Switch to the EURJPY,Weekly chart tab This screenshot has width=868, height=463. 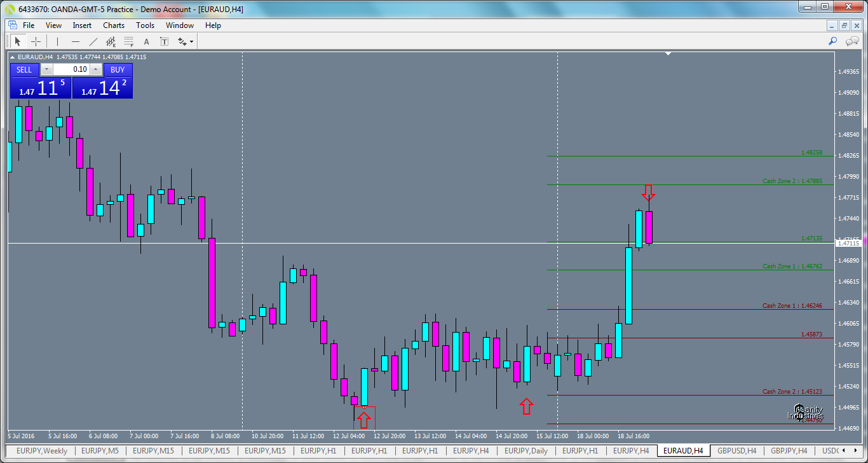(42, 450)
